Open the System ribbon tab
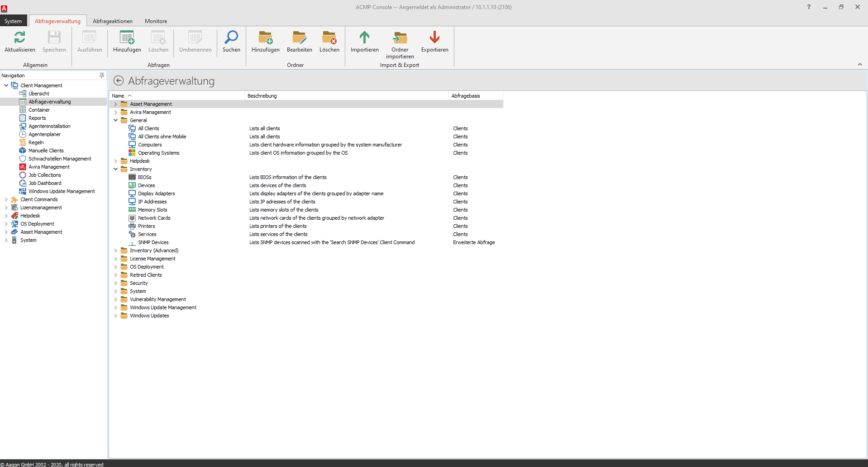Image resolution: width=868 pixels, height=467 pixels. pos(13,21)
